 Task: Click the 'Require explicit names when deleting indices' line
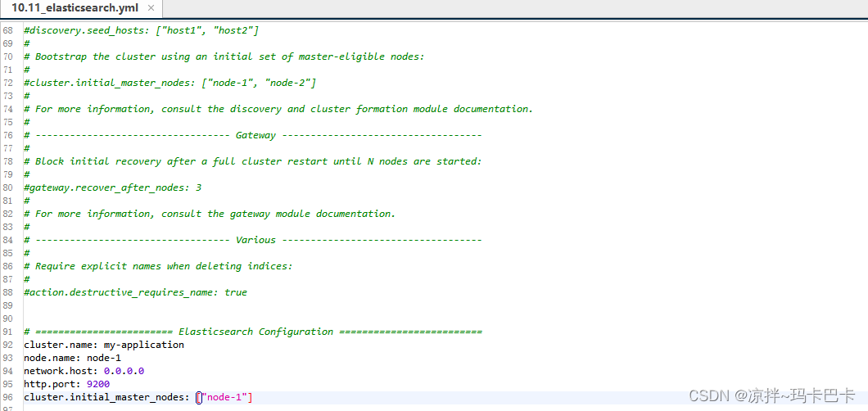tap(158, 266)
